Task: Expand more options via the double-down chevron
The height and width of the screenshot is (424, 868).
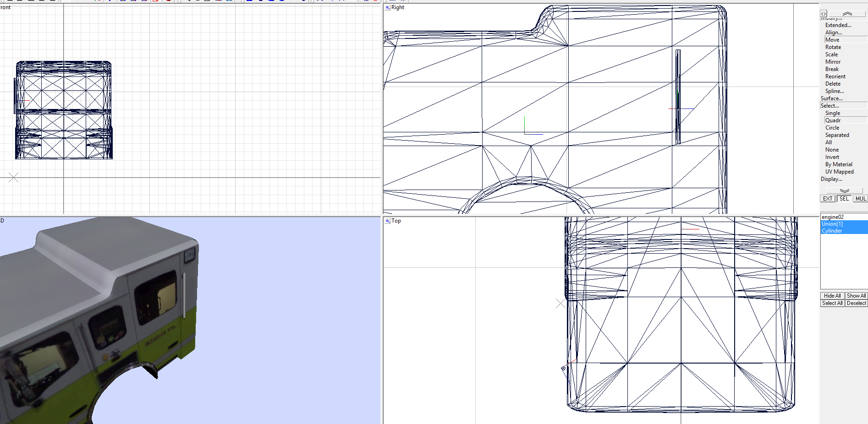Action: (844, 190)
